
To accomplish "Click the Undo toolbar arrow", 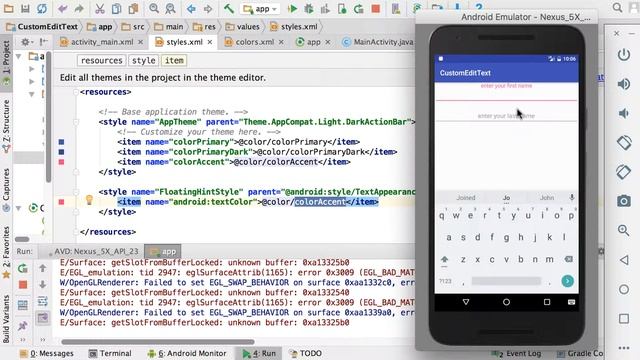I will click(62, 8).
